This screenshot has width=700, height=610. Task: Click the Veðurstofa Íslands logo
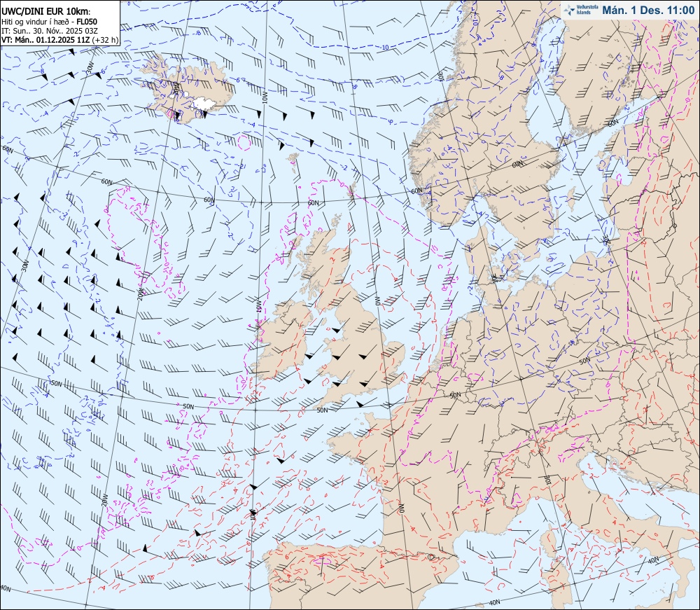point(580,10)
